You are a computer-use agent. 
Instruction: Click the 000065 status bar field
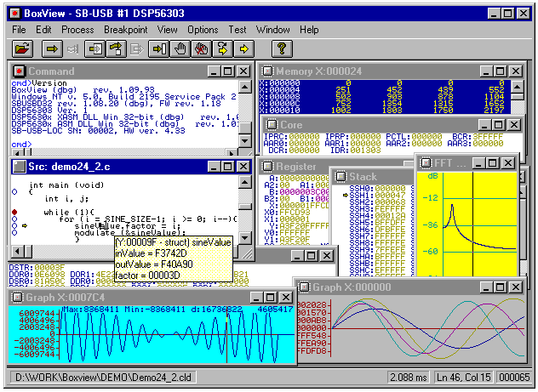514,378
